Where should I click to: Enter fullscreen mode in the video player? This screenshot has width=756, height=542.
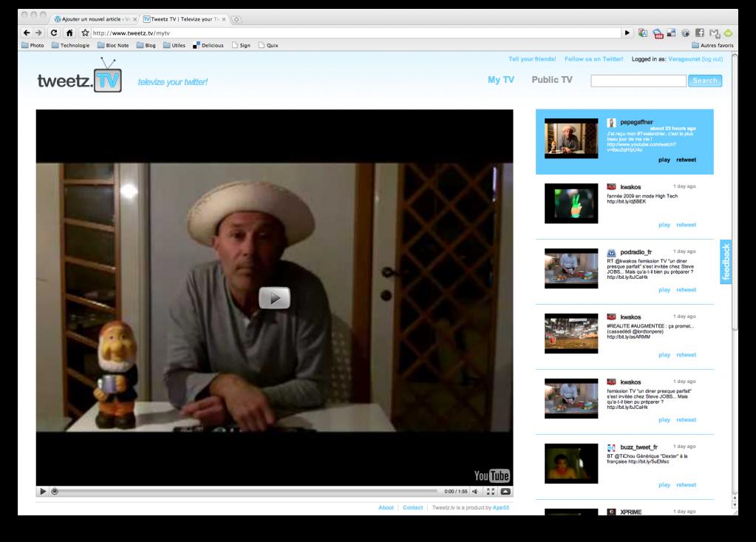[x=491, y=492]
